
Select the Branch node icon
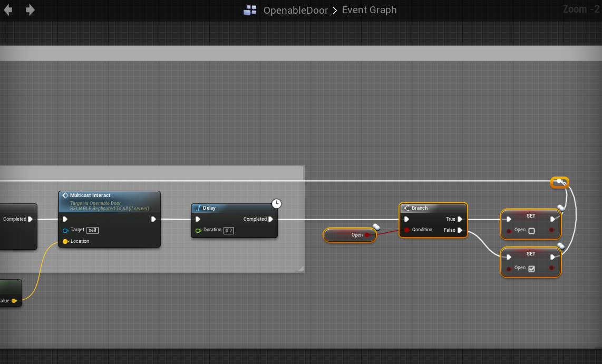tap(406, 208)
